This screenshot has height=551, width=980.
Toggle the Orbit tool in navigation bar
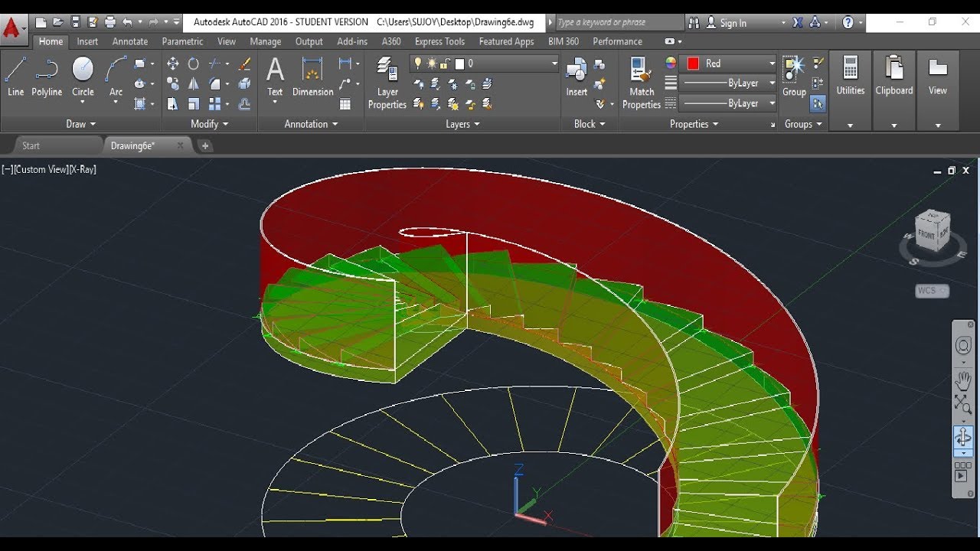(963, 438)
